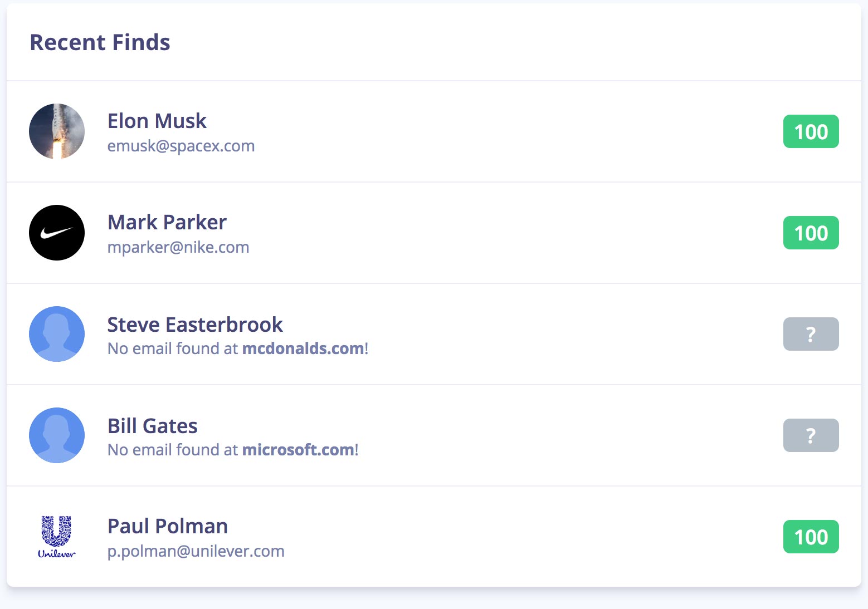The height and width of the screenshot is (609, 868).
Task: Click Mark Parker's green 100 score badge
Action: tap(811, 233)
